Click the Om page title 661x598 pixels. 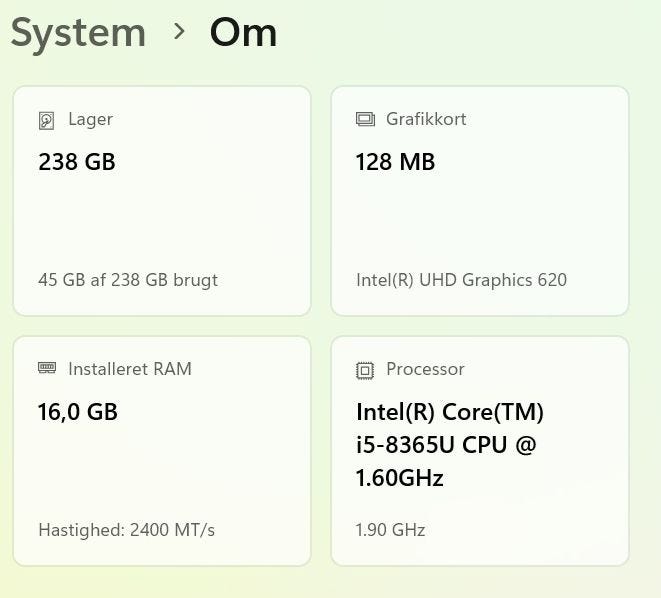pos(243,33)
